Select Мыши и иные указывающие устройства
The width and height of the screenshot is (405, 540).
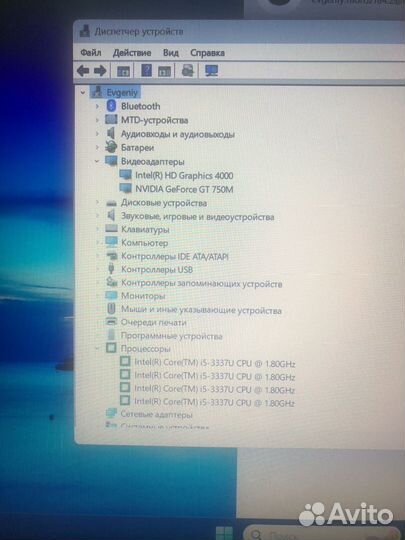(201, 310)
